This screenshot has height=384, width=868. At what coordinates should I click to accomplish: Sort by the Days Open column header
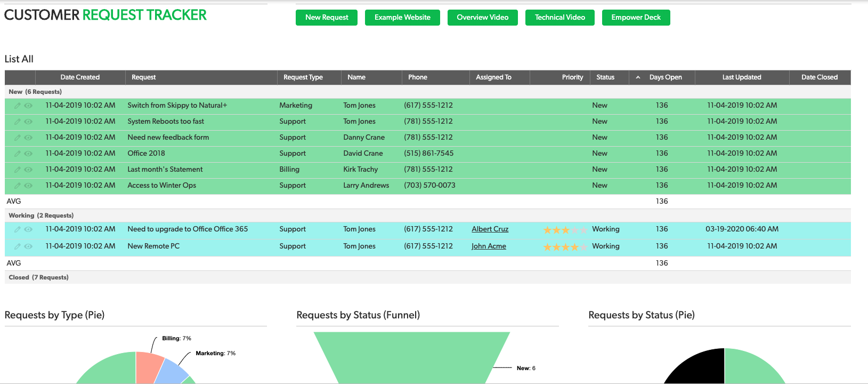click(666, 77)
